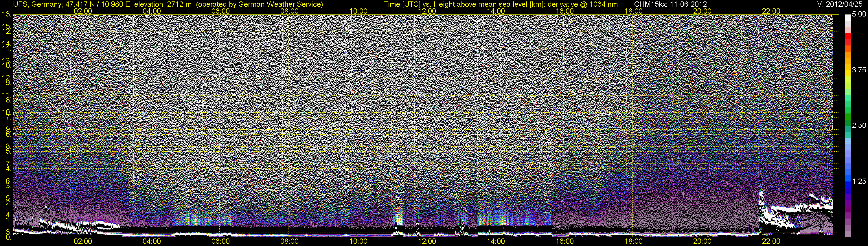The width and height of the screenshot is (868, 246).
Task: Click the station title text "UFS, Germany; 47.417 N / 10.980 E"
Action: [x=72, y=4]
